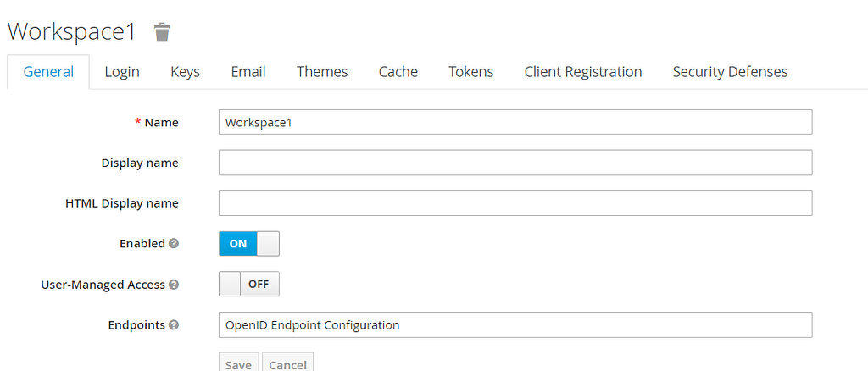Switch to the Login tab
Screen dimensions: 868x371
(122, 72)
